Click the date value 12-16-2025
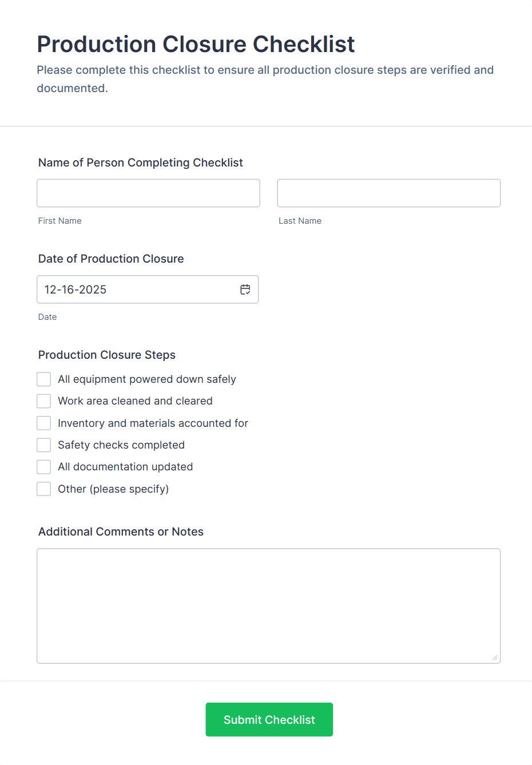Image resolution: width=532 pixels, height=765 pixels. coord(75,290)
